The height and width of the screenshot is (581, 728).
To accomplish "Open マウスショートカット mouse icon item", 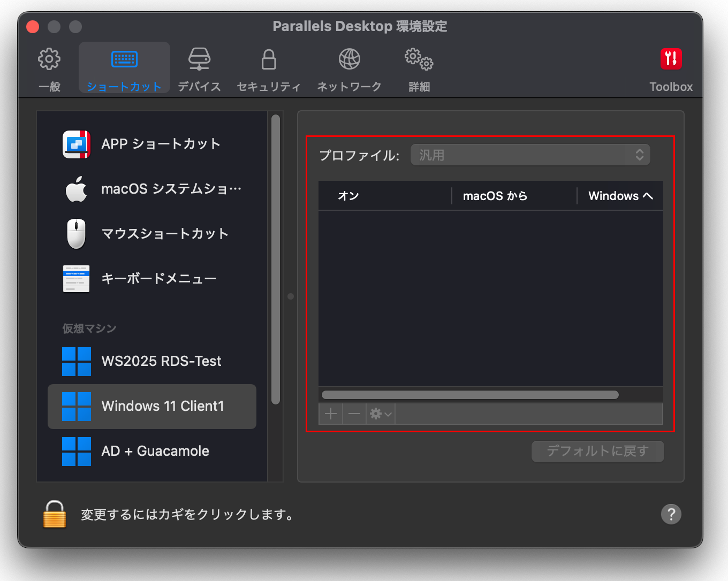I will [152, 234].
